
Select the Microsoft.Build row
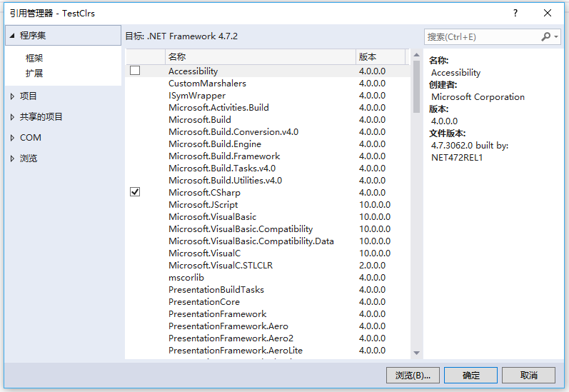point(268,120)
